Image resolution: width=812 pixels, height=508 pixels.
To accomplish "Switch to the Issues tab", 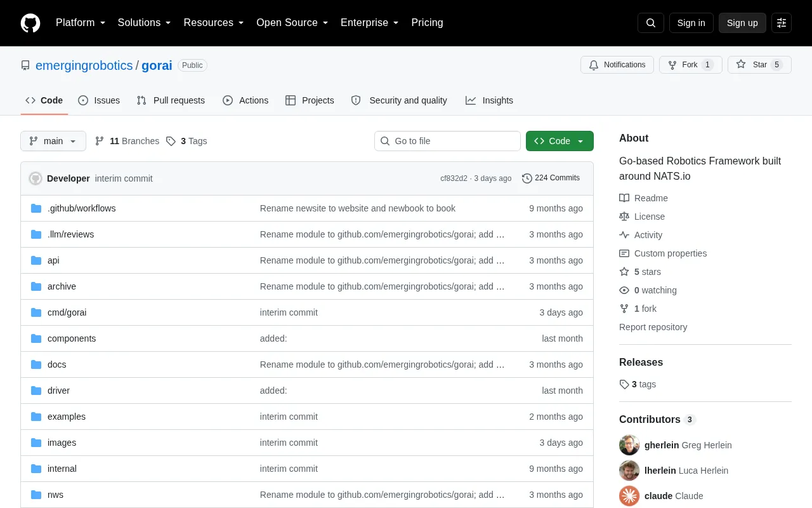I will pyautogui.click(x=99, y=100).
